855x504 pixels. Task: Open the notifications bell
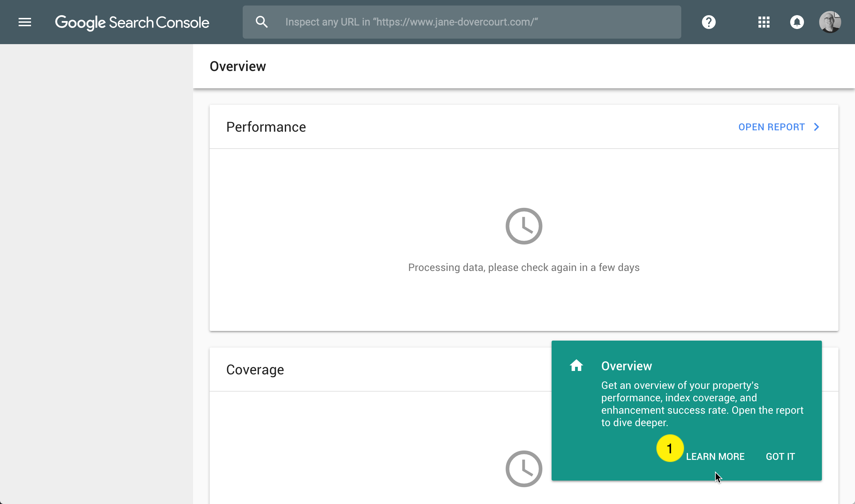[797, 22]
